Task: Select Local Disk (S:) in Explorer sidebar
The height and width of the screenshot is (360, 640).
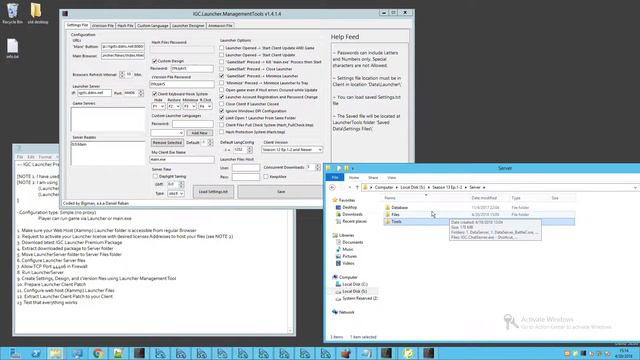Action: point(354,291)
